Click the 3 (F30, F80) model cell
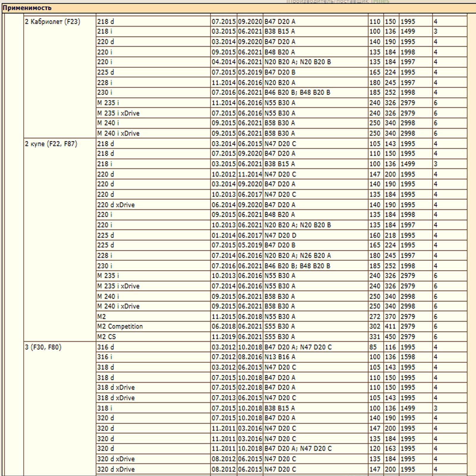 [x=43, y=347]
